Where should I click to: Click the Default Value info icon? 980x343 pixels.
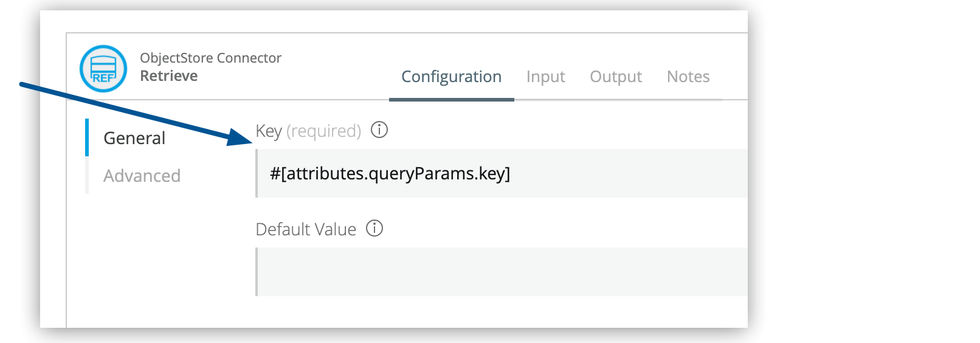tap(374, 228)
